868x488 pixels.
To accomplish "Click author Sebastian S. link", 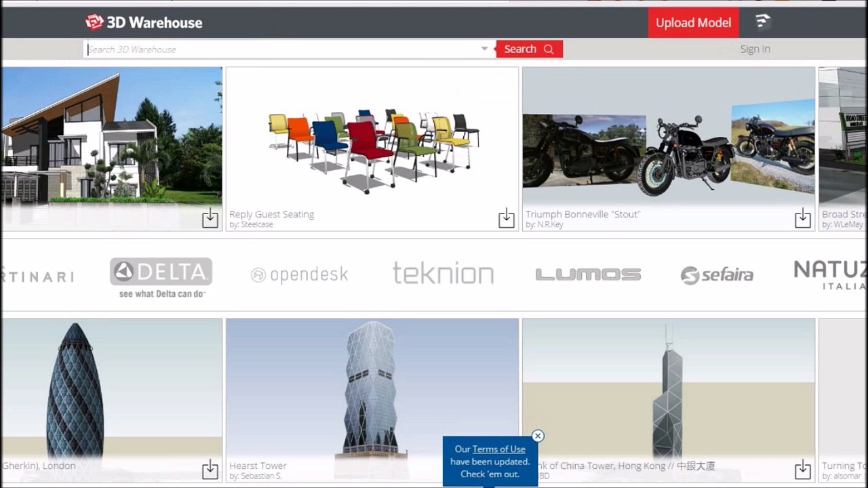I will point(260,476).
